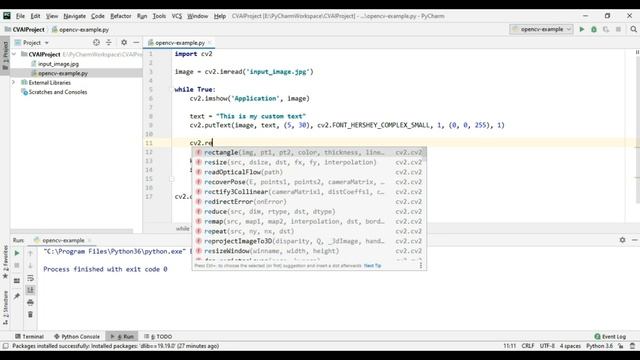640x360 pixels.
Task: Expand External Libraries node
Action: (14, 82)
